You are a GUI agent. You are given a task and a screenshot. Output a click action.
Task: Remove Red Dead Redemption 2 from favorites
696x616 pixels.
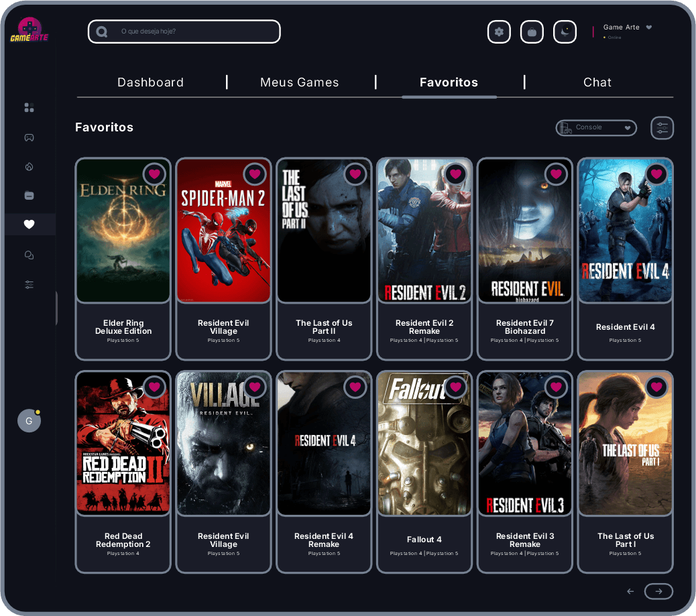[x=154, y=387]
